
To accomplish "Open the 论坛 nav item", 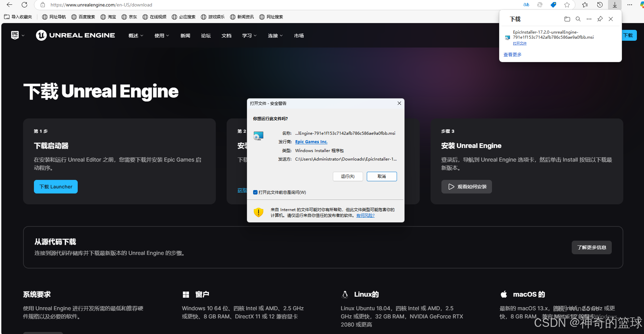I will pos(206,36).
